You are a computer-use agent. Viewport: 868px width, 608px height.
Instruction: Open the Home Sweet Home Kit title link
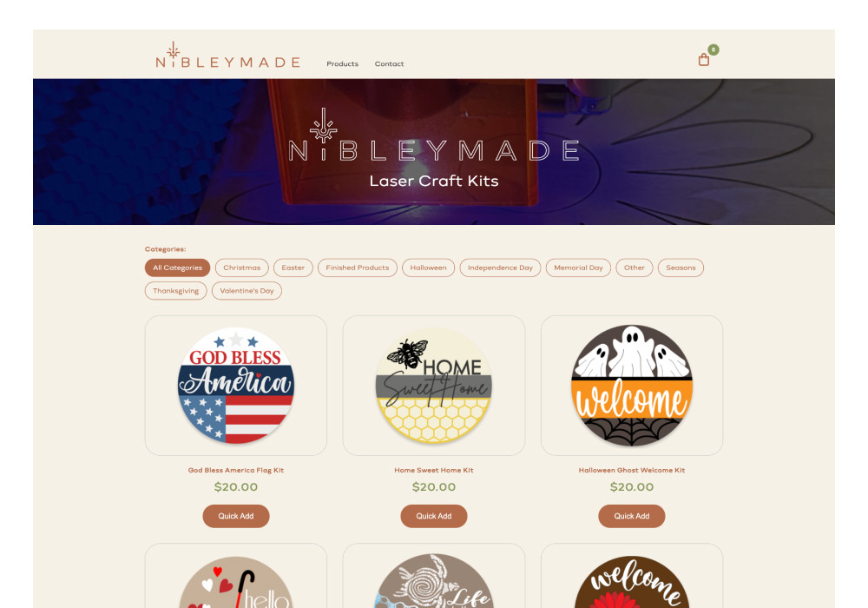pyautogui.click(x=434, y=470)
